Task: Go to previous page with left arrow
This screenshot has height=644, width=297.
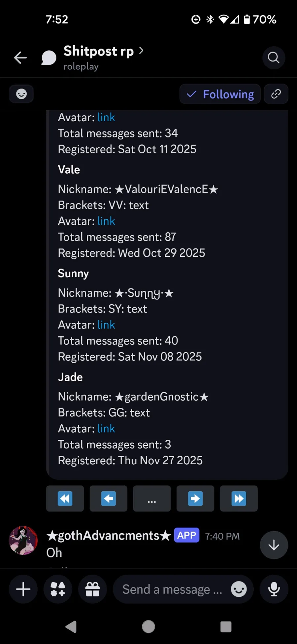Action: pyautogui.click(x=108, y=499)
